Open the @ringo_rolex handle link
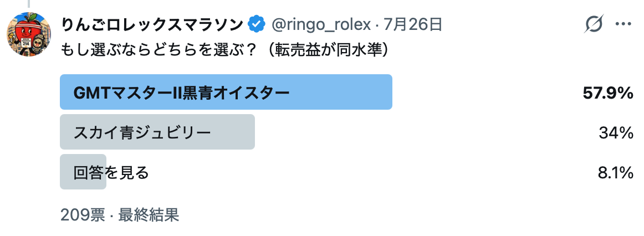This screenshot has width=644, height=236. point(321,25)
